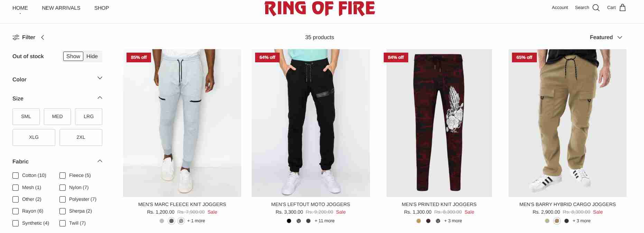Open Men's Leftout Moto Joggers link

point(311,204)
